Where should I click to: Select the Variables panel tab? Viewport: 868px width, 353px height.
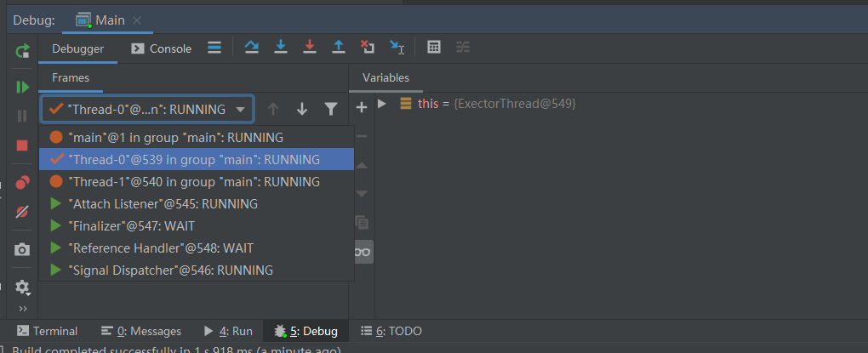point(385,78)
